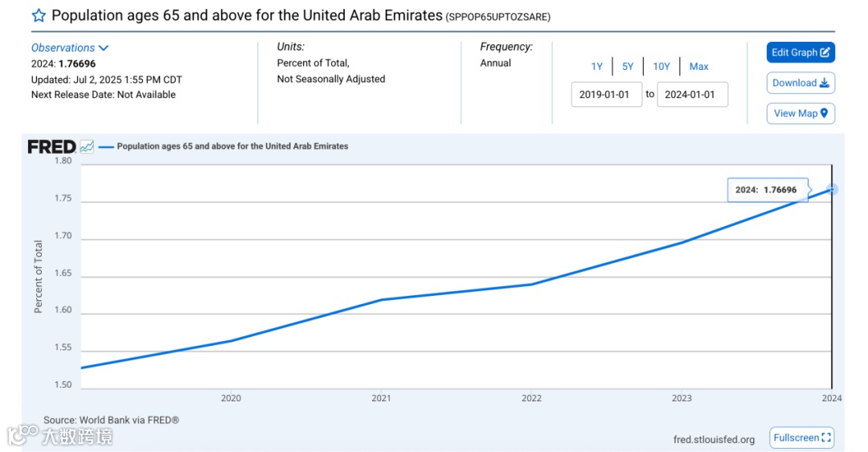Click the end date field 2024-01-01
The height and width of the screenshot is (452, 868).
click(x=692, y=95)
